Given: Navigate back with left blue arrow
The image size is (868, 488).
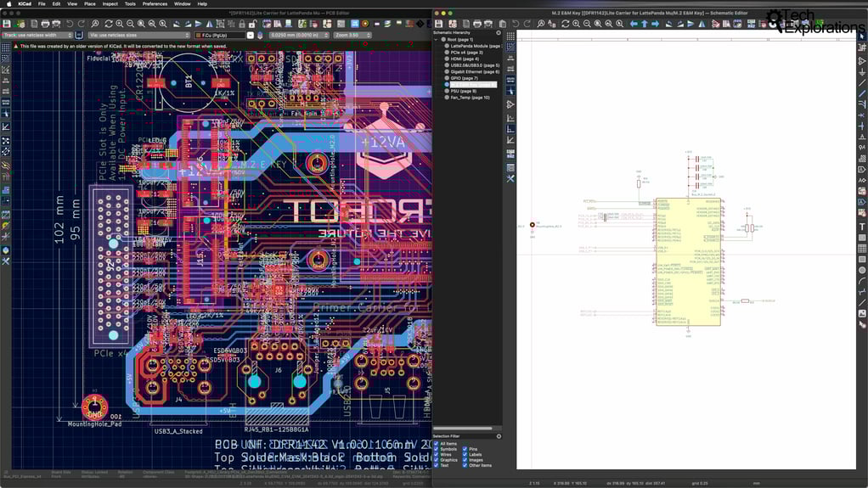Looking at the screenshot, I should (634, 24).
